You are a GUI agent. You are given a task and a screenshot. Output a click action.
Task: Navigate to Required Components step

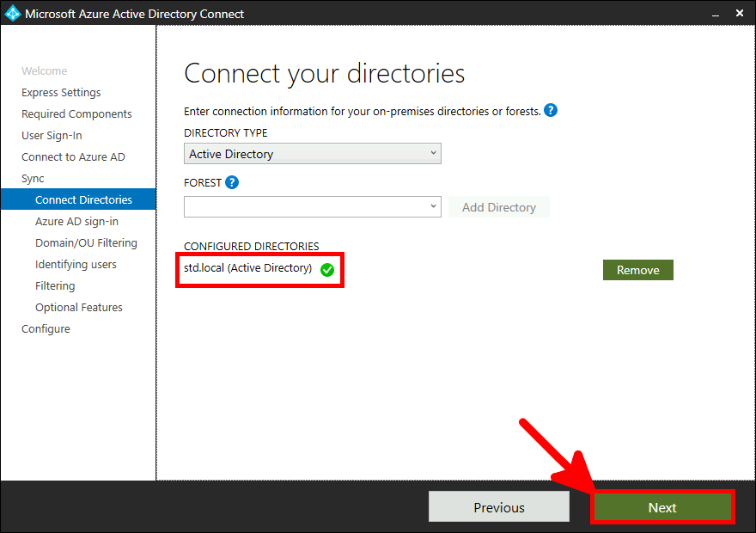pos(76,113)
